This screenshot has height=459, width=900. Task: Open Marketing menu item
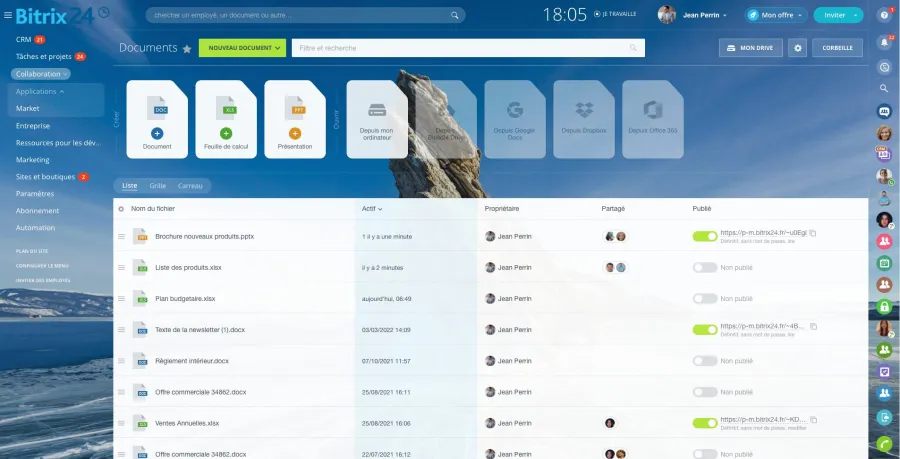[33, 160]
